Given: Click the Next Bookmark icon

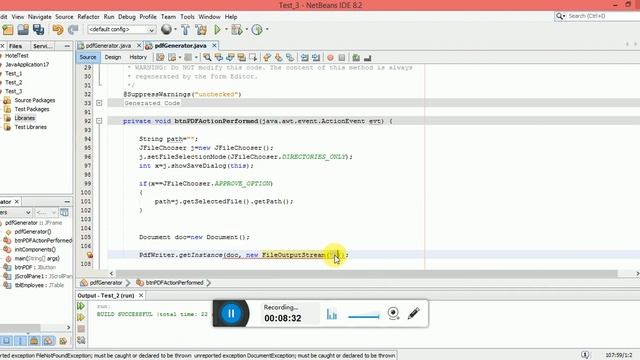Looking at the screenshot, I should (279, 58).
